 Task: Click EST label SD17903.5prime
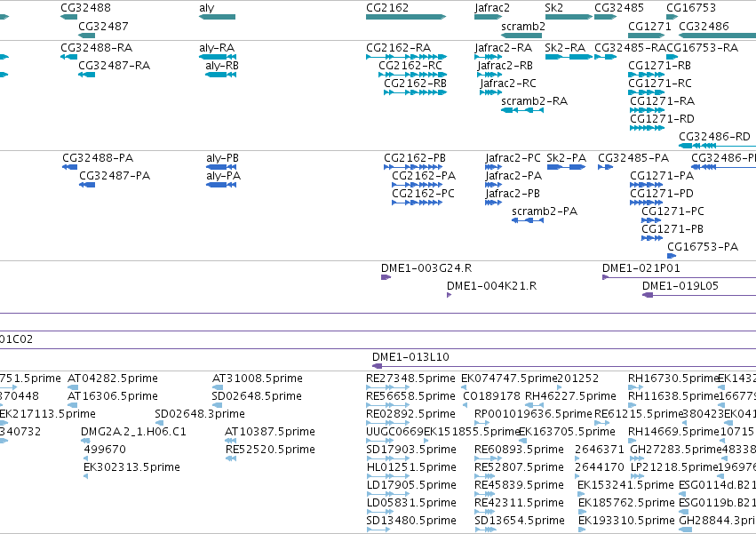411,450
